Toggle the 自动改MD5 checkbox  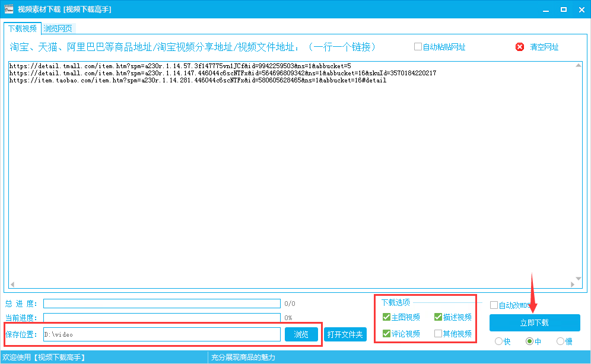[x=494, y=305]
